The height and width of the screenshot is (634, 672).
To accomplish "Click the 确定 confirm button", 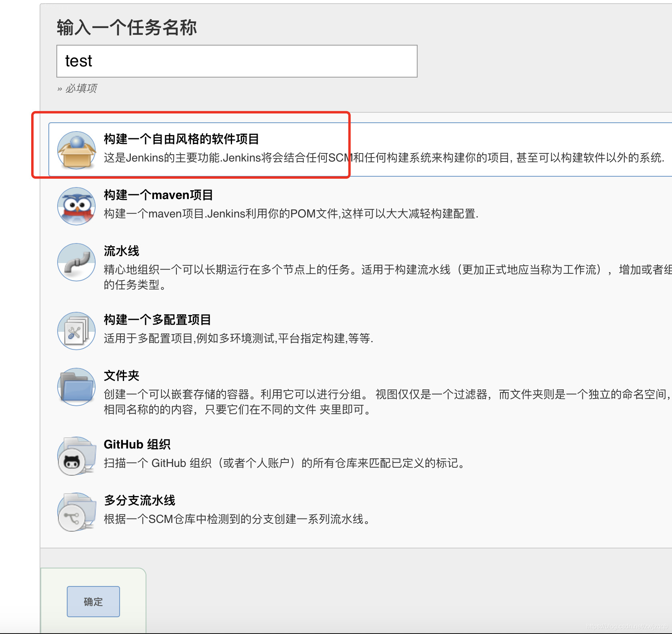I will 93,601.
